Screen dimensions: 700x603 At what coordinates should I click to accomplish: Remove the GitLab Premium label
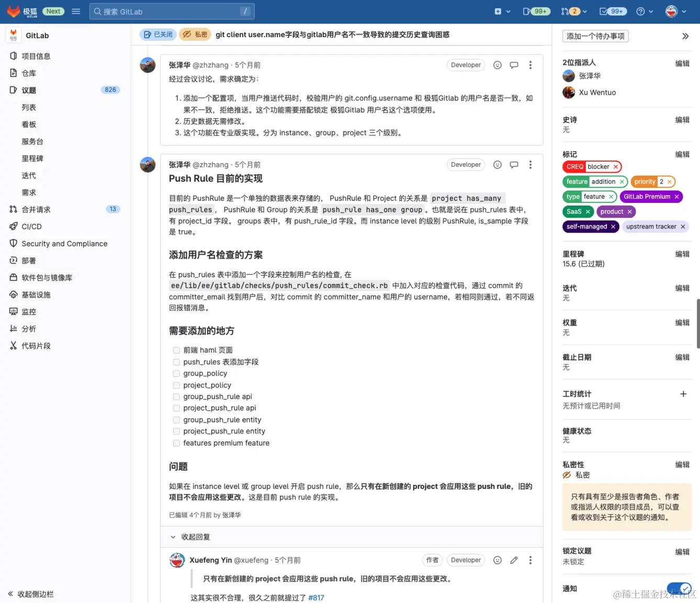click(x=676, y=197)
